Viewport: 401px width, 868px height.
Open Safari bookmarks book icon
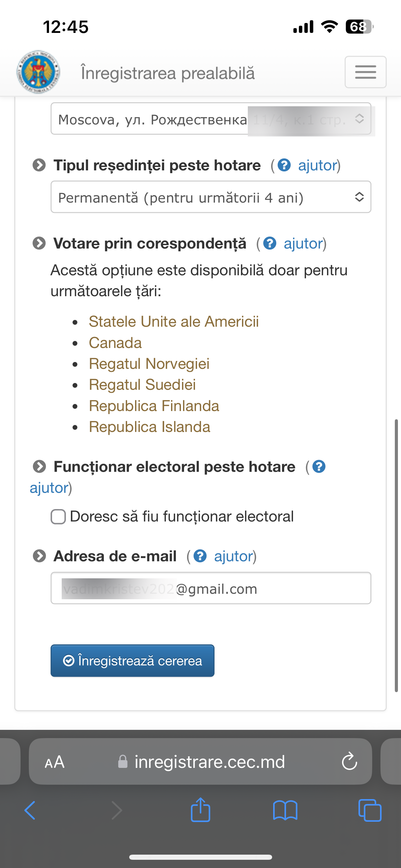click(285, 810)
